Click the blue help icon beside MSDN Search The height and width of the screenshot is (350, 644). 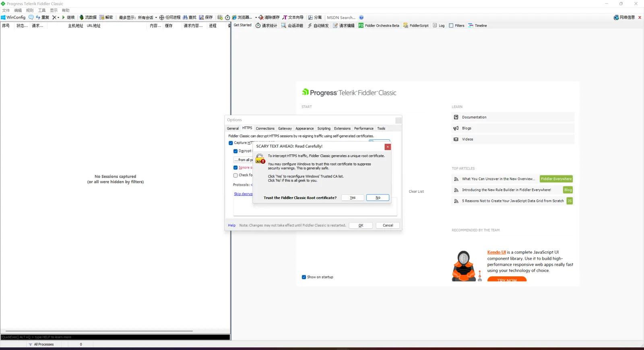click(361, 17)
